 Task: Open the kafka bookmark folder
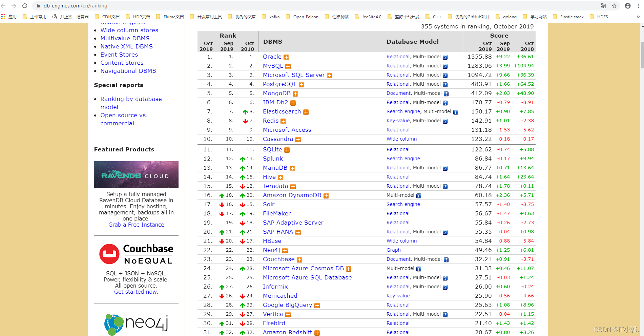[271, 17]
